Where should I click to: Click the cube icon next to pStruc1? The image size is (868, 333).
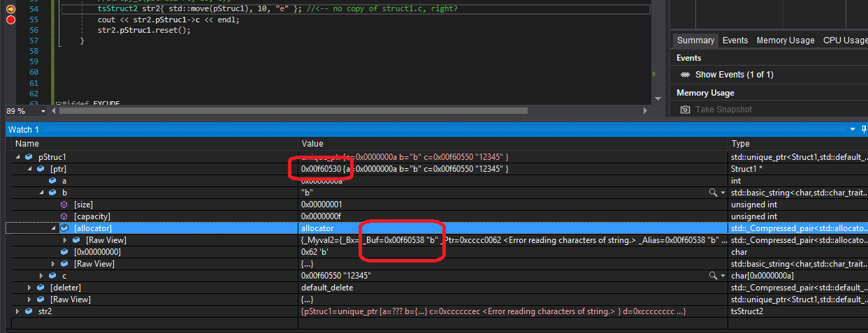(29, 157)
